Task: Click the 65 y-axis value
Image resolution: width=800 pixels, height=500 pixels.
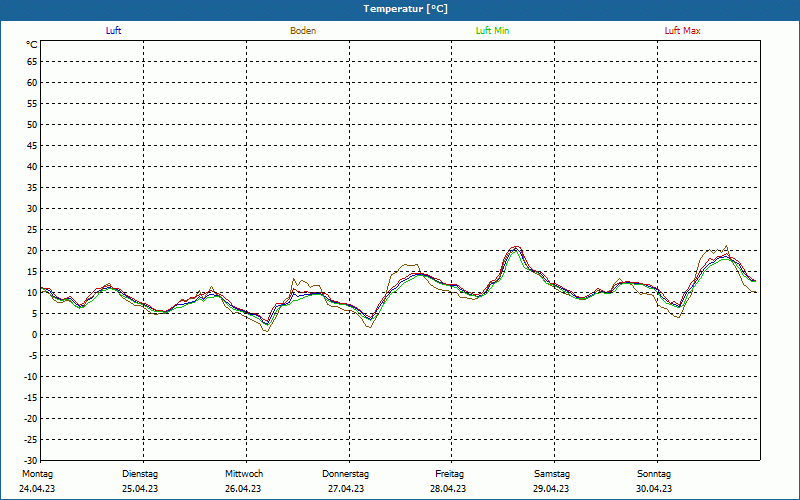Action: [32, 62]
